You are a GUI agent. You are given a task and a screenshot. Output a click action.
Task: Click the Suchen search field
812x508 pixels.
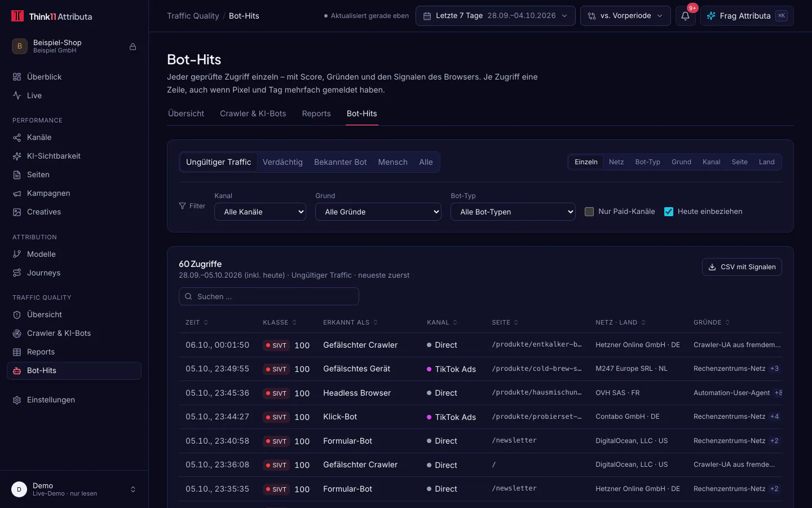click(269, 296)
